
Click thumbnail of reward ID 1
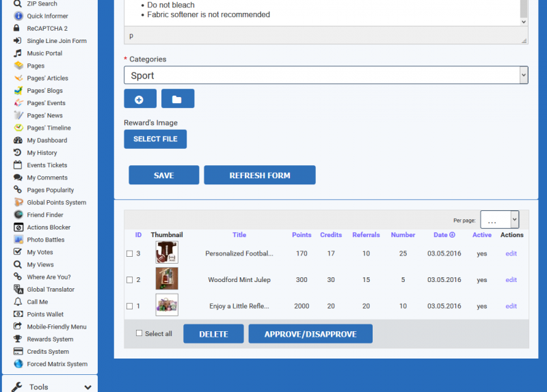(x=167, y=305)
